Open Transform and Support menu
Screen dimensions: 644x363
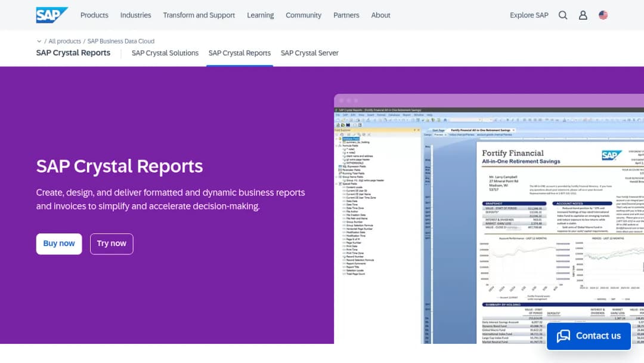pos(199,15)
